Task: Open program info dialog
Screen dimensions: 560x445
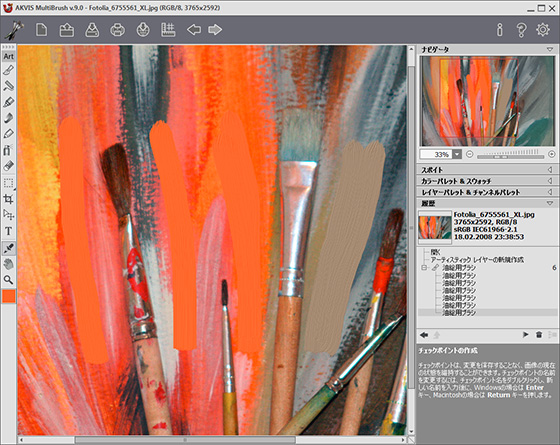Action: tap(500, 30)
